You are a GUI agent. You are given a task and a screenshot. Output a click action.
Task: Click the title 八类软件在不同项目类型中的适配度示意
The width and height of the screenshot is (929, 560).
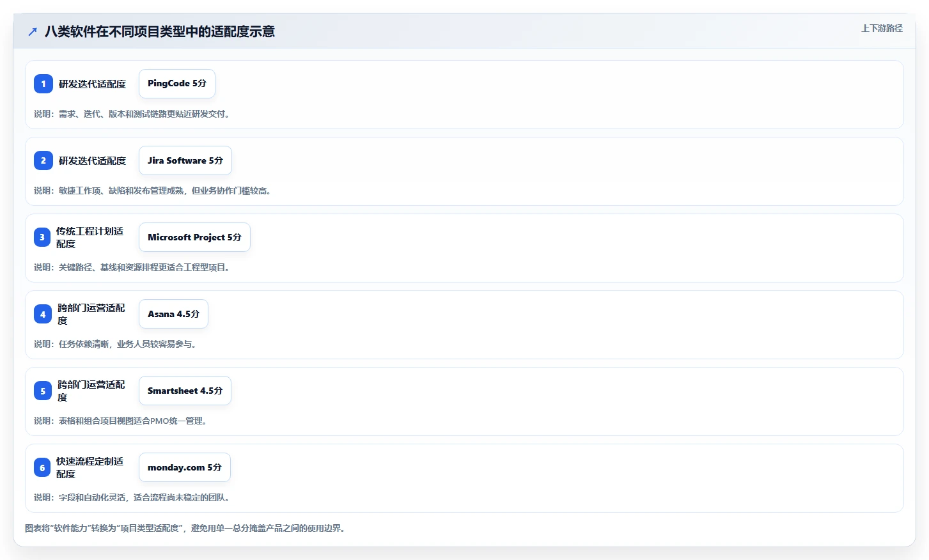(160, 31)
